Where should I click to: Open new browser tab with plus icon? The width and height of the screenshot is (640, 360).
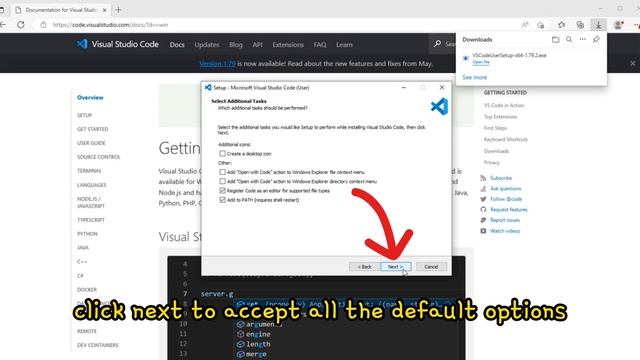118,10
